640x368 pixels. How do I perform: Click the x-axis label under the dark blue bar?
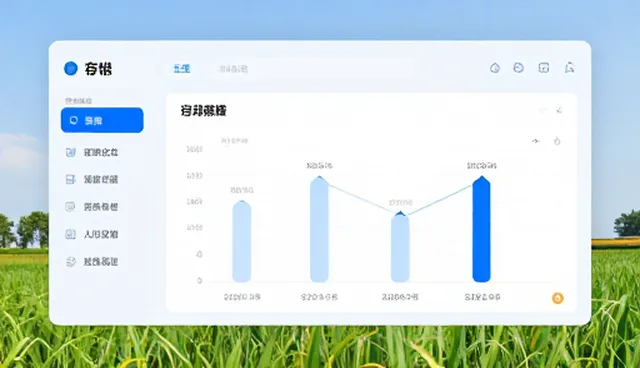[482, 297]
